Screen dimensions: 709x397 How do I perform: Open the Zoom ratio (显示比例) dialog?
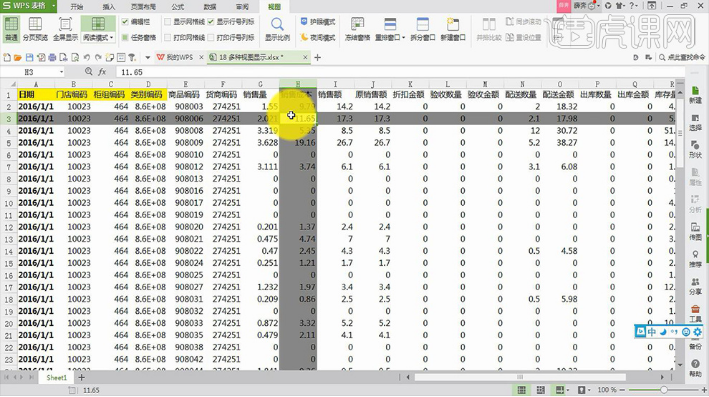click(x=277, y=29)
